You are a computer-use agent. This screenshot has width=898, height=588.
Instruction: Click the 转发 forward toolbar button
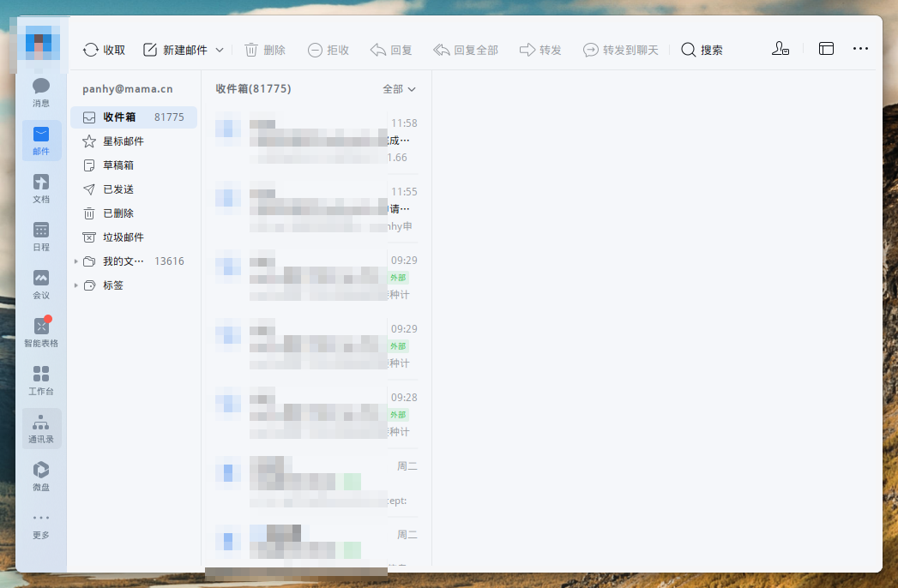click(x=540, y=51)
